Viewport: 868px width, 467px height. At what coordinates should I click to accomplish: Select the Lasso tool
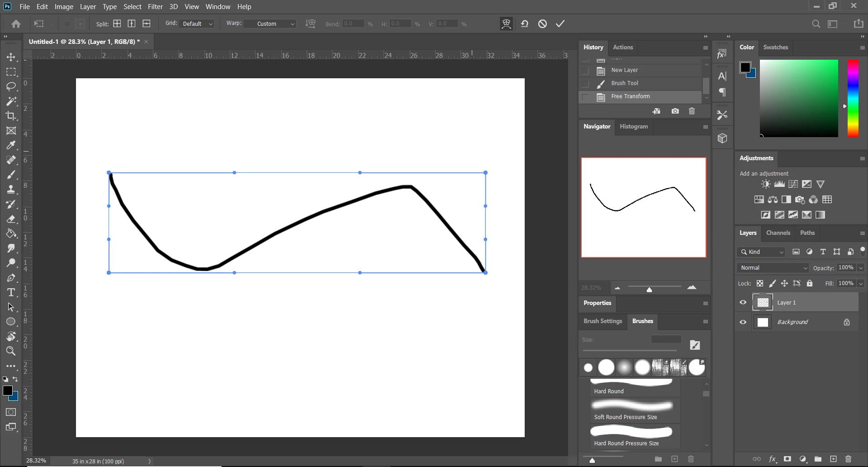click(x=11, y=86)
